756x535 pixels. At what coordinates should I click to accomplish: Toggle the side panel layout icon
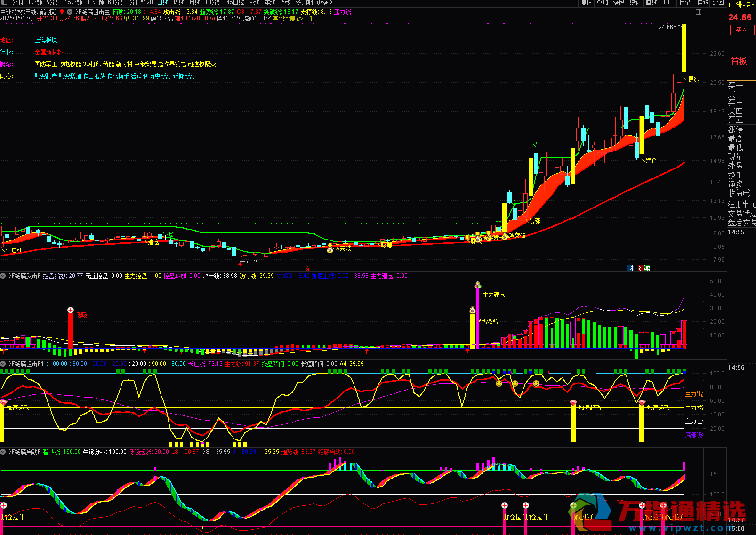[699, 12]
